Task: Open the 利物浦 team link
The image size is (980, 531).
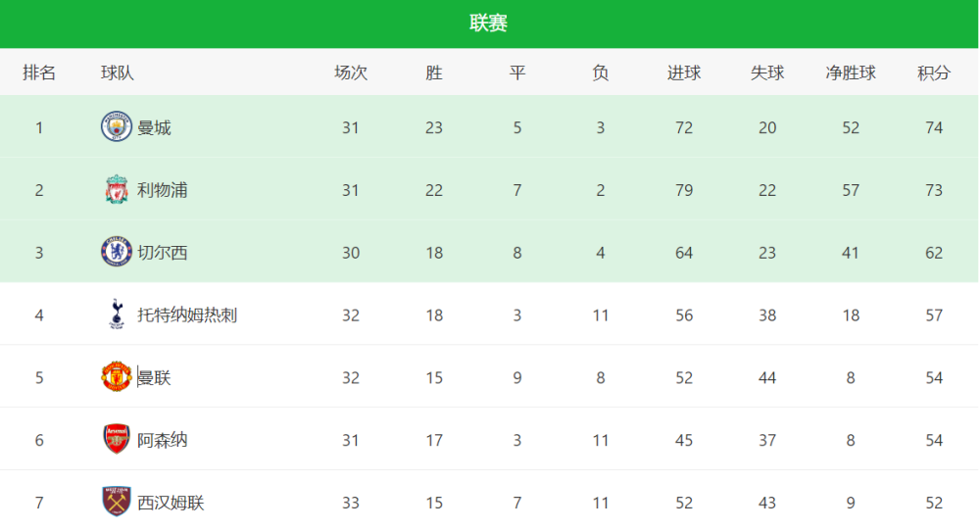Action: click(x=163, y=190)
